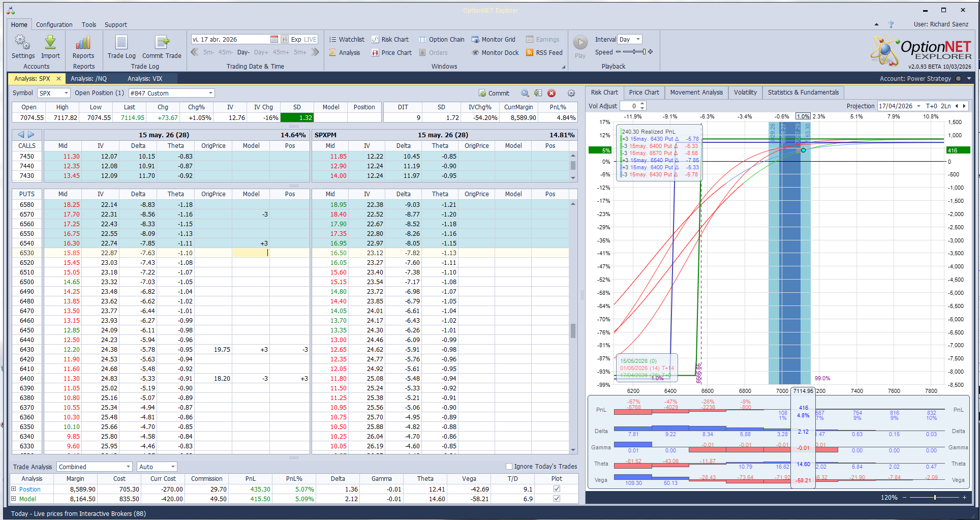The image size is (980, 520).
Task: Open the RSS Feed window
Action: pos(544,52)
